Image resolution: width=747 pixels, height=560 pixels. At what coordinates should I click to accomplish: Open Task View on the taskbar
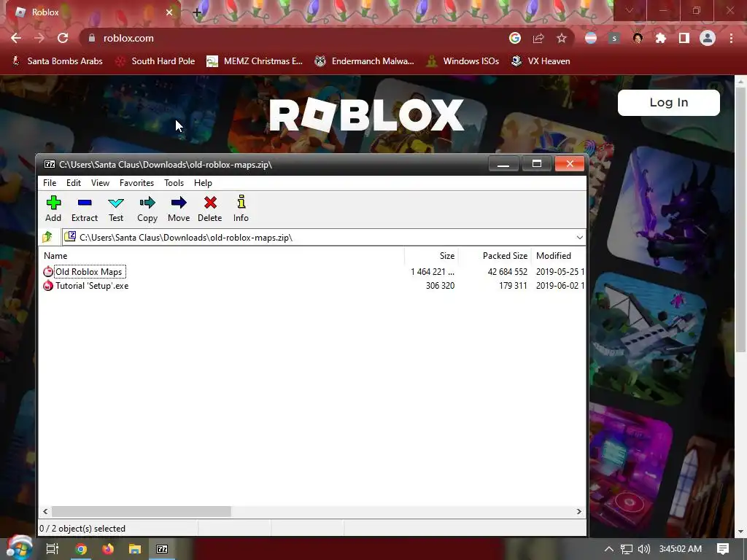point(53,549)
